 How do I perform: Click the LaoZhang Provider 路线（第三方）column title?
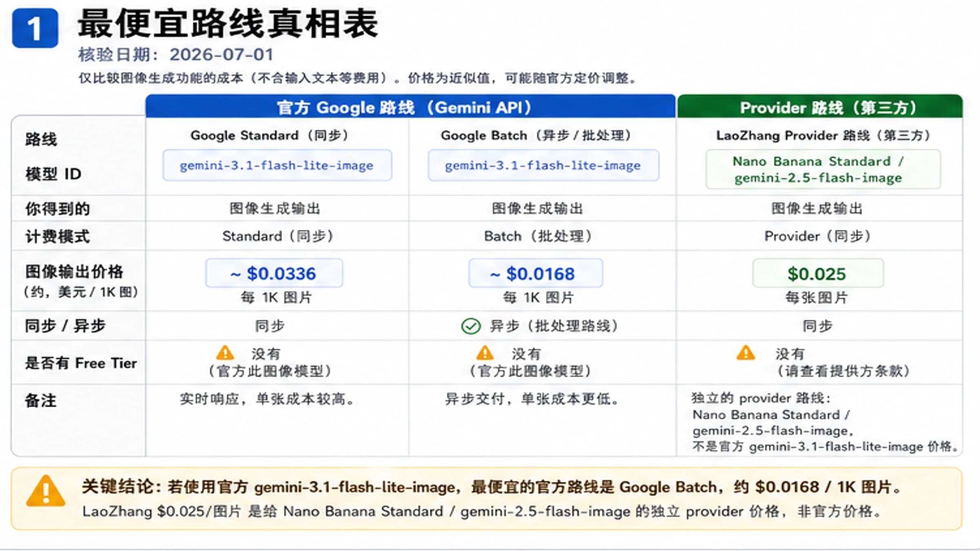coord(823,135)
